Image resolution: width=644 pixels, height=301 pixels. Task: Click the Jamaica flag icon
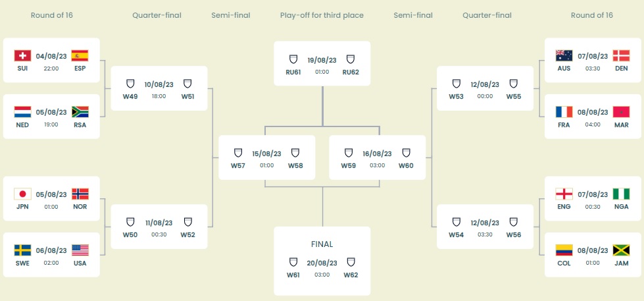pyautogui.click(x=621, y=250)
